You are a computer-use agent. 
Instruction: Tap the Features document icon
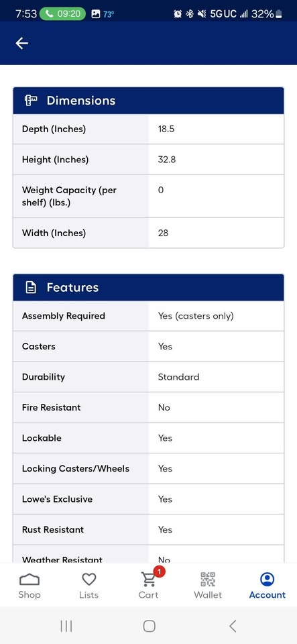pos(31,287)
